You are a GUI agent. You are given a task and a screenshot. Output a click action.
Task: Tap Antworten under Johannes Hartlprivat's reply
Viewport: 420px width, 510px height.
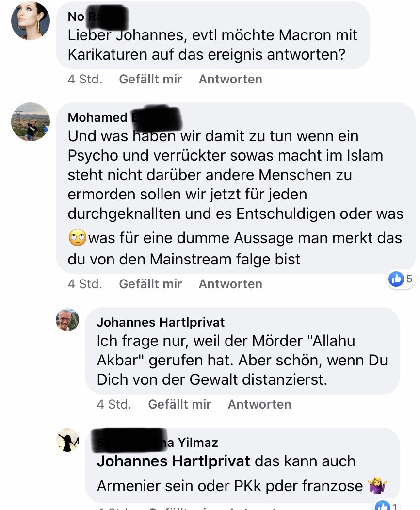pos(259,404)
